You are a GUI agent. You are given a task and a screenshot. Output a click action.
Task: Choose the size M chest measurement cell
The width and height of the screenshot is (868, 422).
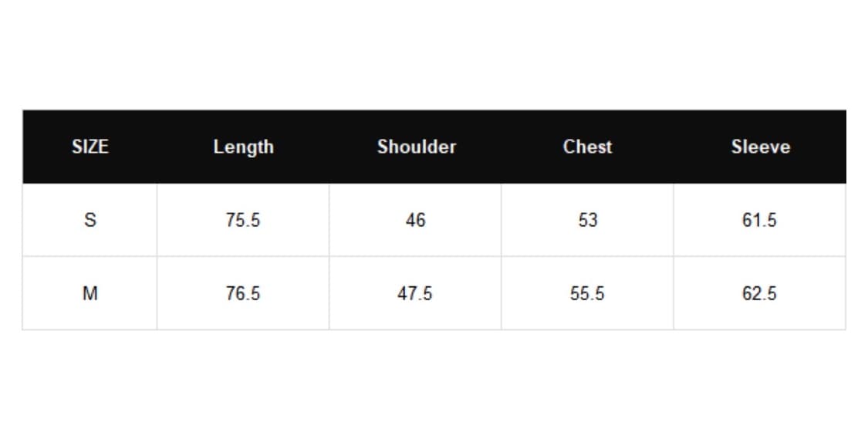(x=587, y=294)
